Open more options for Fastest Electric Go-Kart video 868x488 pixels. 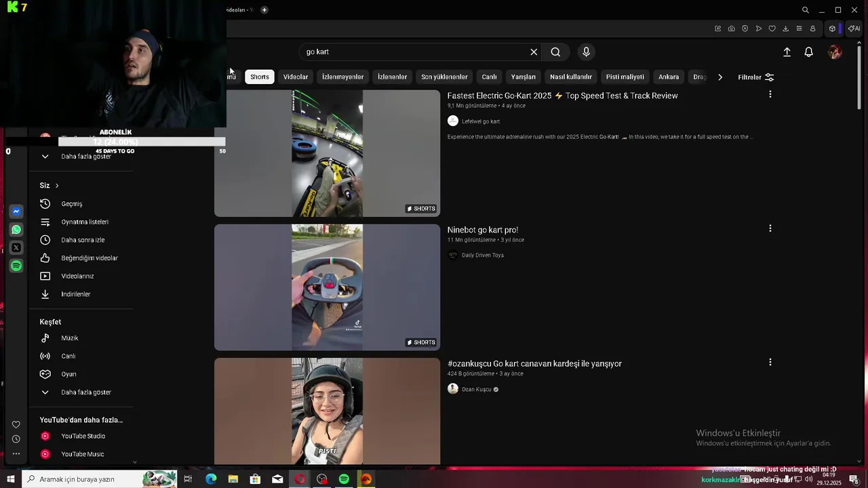[770, 94]
